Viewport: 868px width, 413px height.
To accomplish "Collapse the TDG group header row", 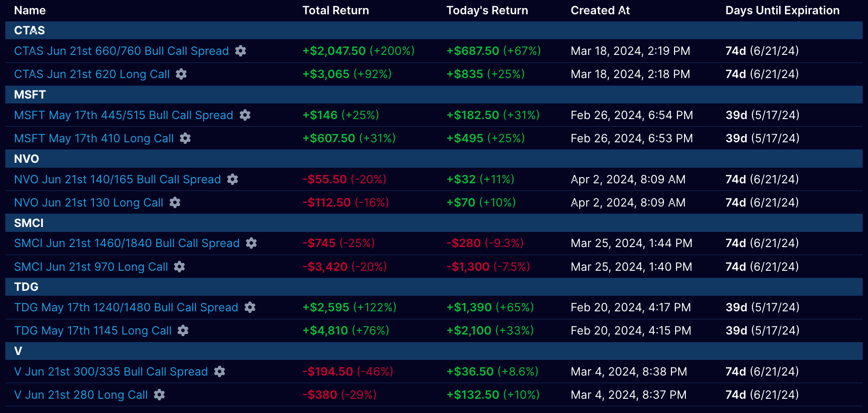I will [434, 287].
